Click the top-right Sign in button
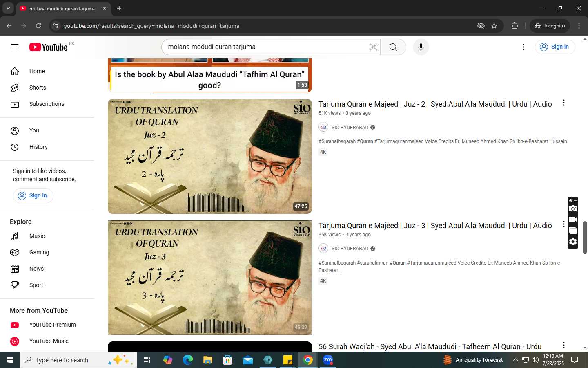 tap(555, 47)
